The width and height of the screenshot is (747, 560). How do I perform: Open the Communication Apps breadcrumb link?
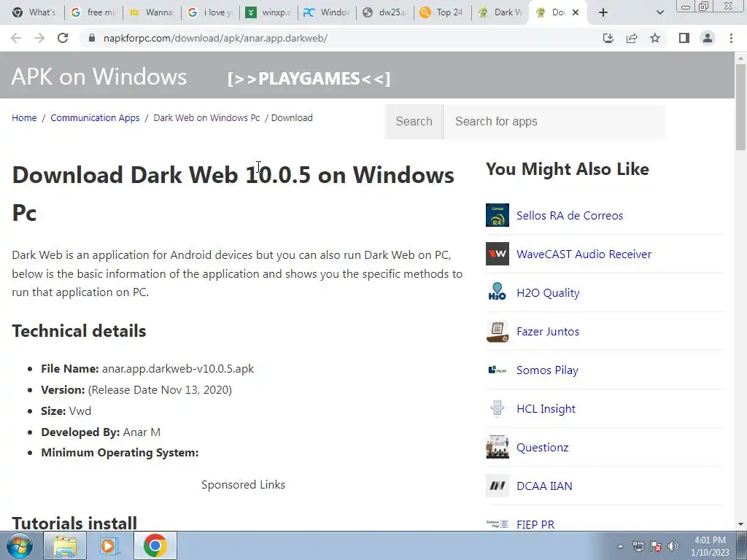coord(95,117)
